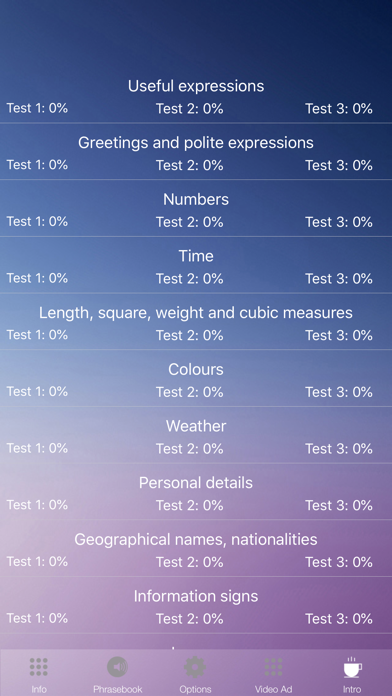Screen dimensions: 392x696
Task: Open the Phrasebook speaker icon
Action: point(117,667)
